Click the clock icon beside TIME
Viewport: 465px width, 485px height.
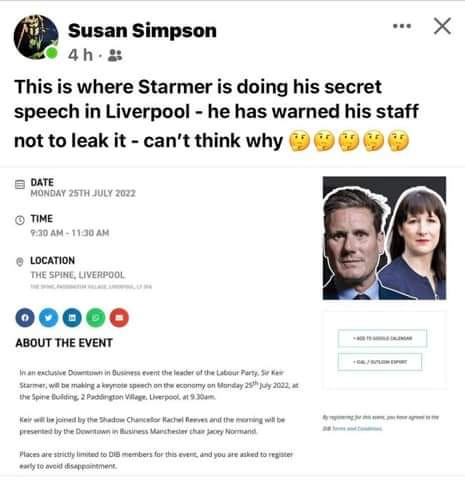tap(20, 220)
